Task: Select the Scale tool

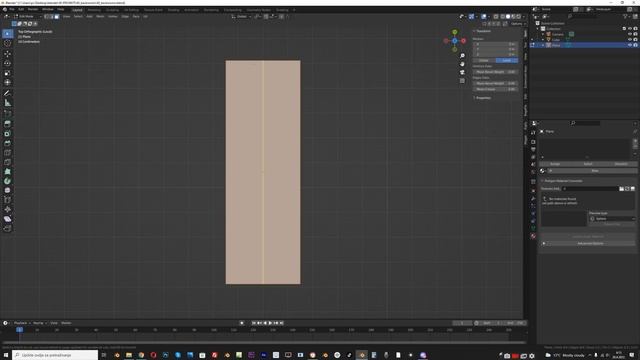Action: click(x=7, y=73)
